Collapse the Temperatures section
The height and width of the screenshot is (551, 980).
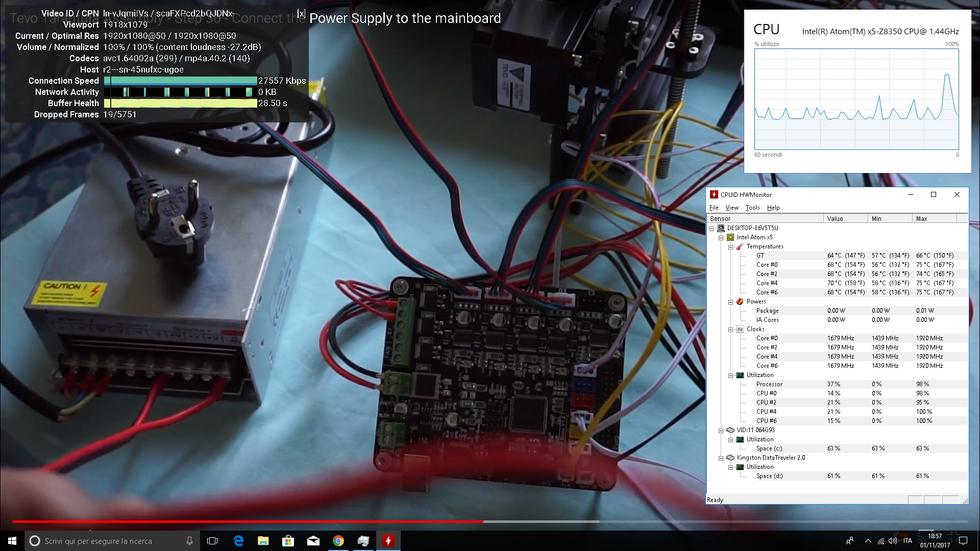(x=731, y=247)
